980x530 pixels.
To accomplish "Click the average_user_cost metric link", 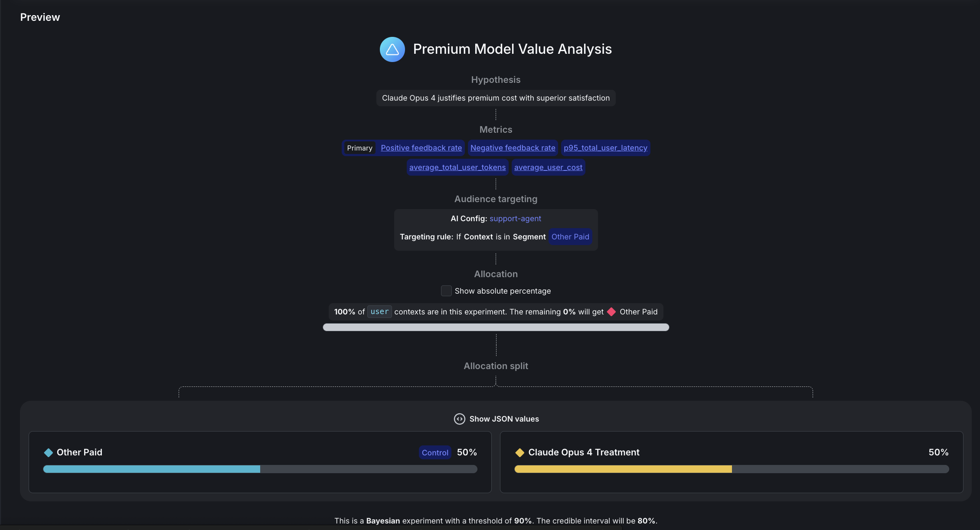I will click(548, 167).
